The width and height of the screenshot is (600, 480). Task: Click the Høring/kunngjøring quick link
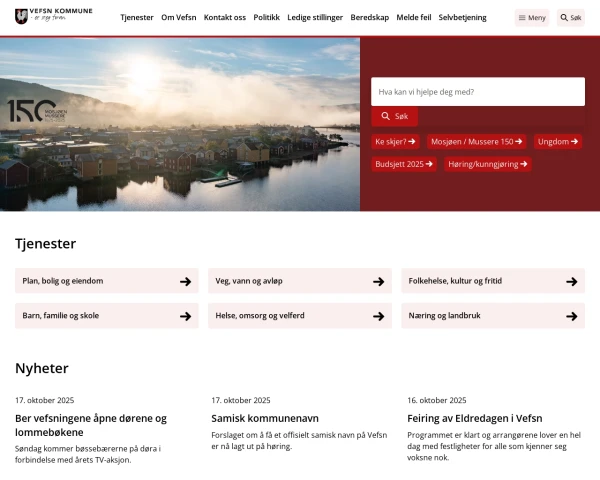[x=487, y=164]
